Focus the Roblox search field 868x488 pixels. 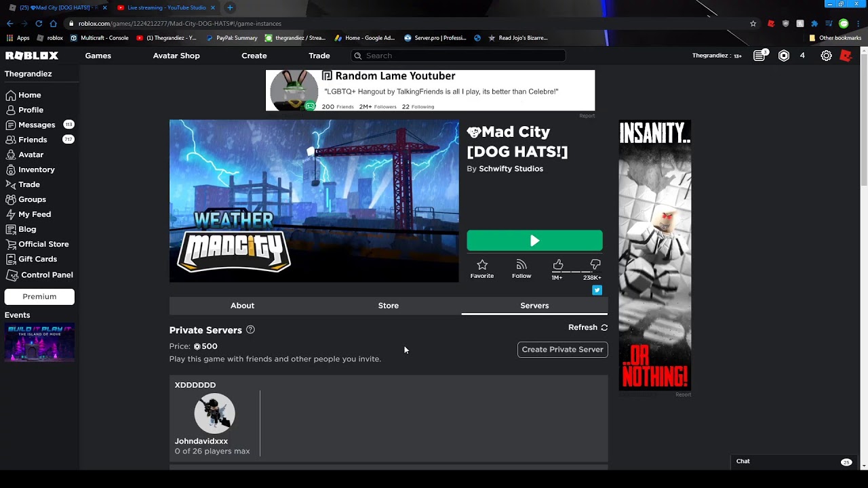pos(458,56)
